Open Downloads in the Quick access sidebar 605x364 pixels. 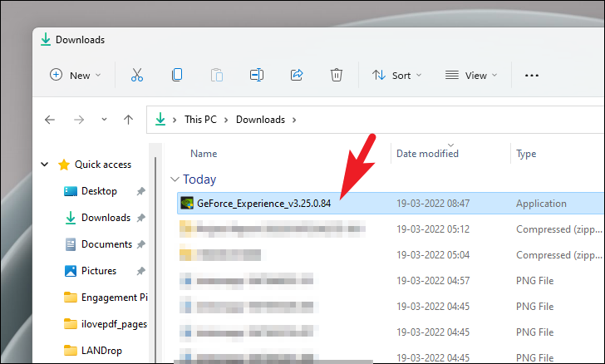coord(106,218)
